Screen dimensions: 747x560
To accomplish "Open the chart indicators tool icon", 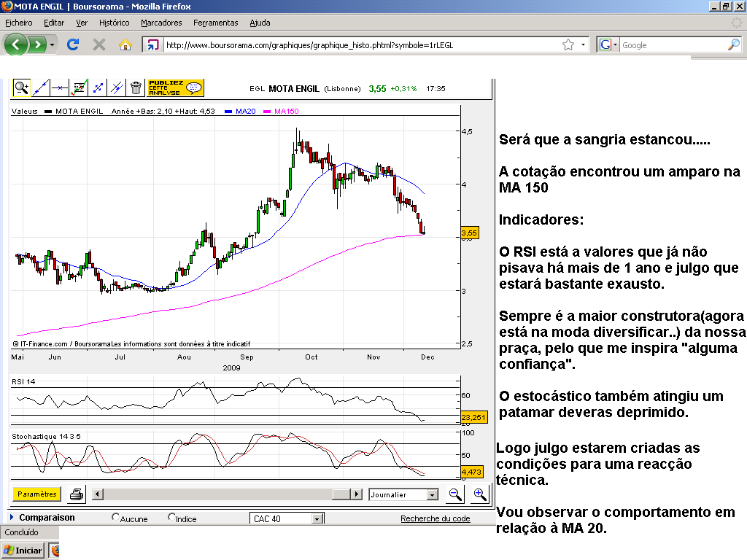I will coord(79,87).
